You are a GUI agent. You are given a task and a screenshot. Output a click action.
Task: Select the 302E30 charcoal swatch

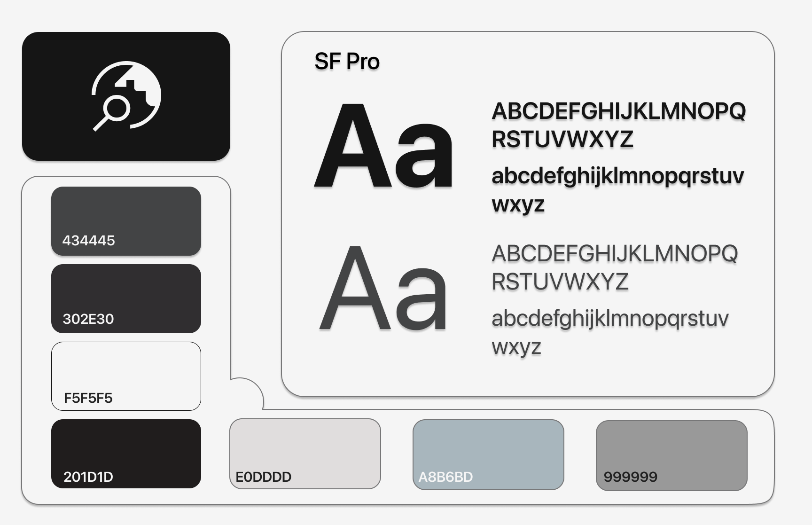click(126, 298)
